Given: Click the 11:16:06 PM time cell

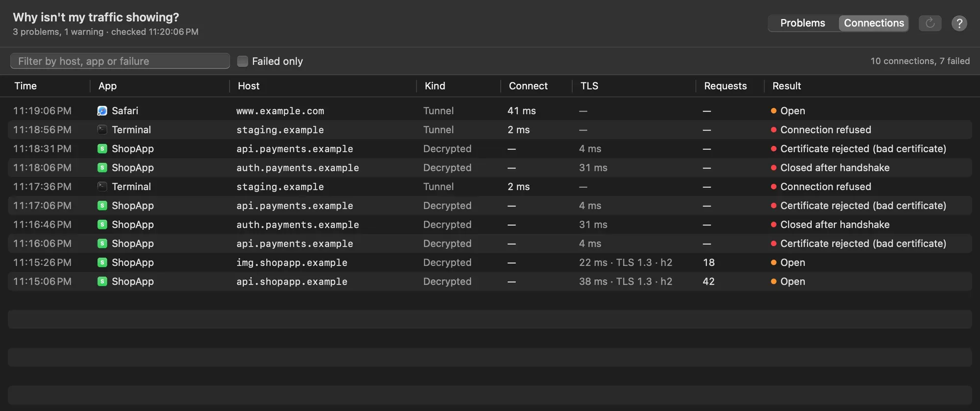Looking at the screenshot, I should [42, 243].
